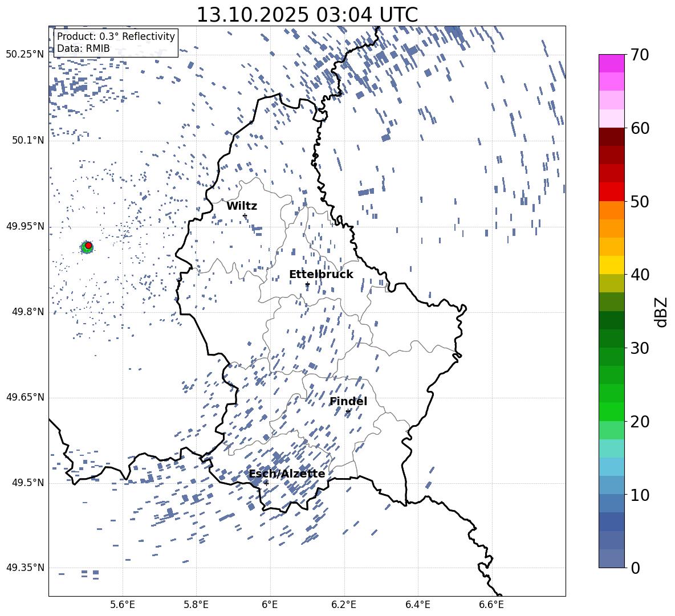
Task: Select the Ettelbruck city label
Action: tap(321, 274)
